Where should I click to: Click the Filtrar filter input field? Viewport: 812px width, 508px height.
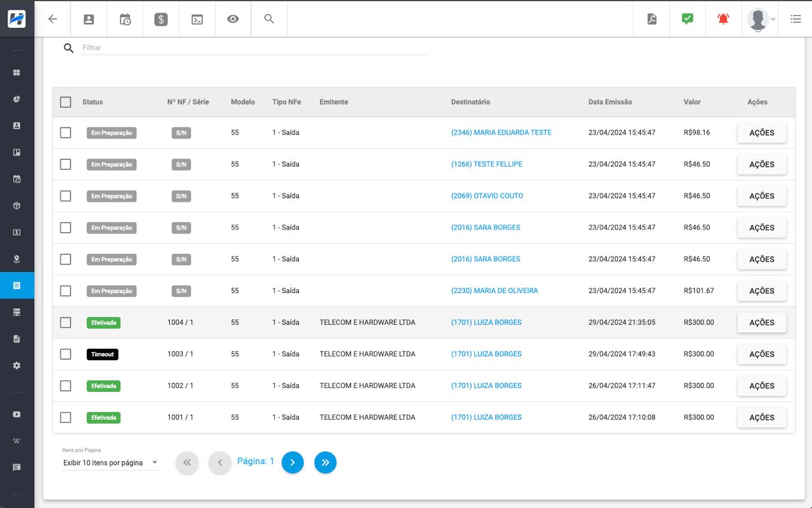[255, 48]
